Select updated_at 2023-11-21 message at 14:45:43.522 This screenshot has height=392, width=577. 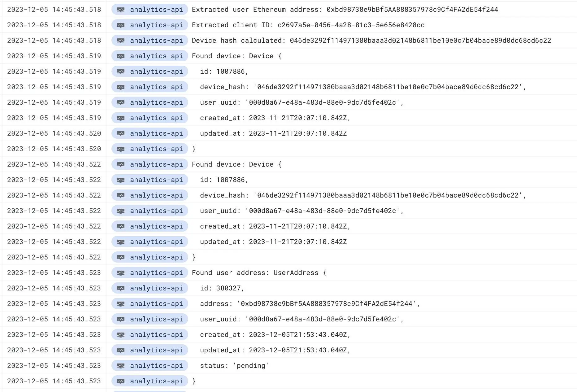[273, 242]
